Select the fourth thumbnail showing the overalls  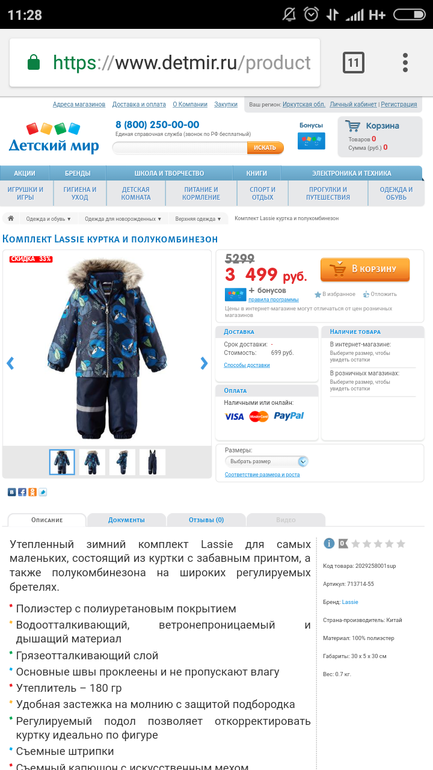click(152, 462)
